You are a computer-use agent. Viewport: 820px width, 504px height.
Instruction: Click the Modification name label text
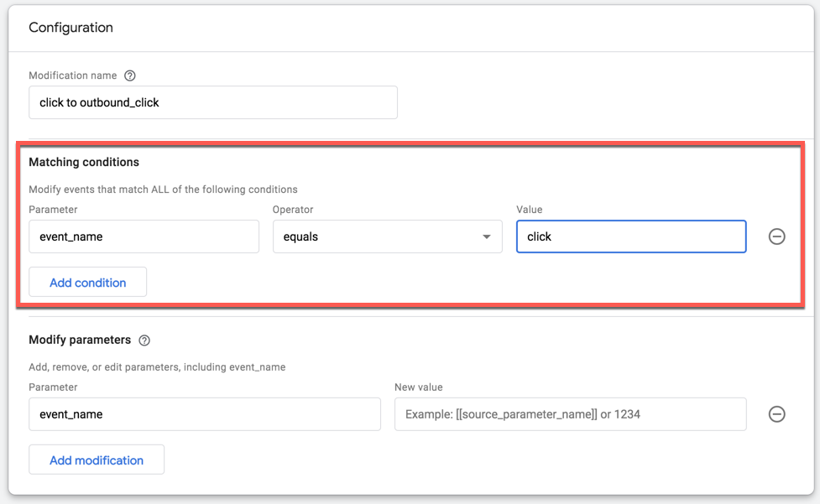click(x=73, y=75)
